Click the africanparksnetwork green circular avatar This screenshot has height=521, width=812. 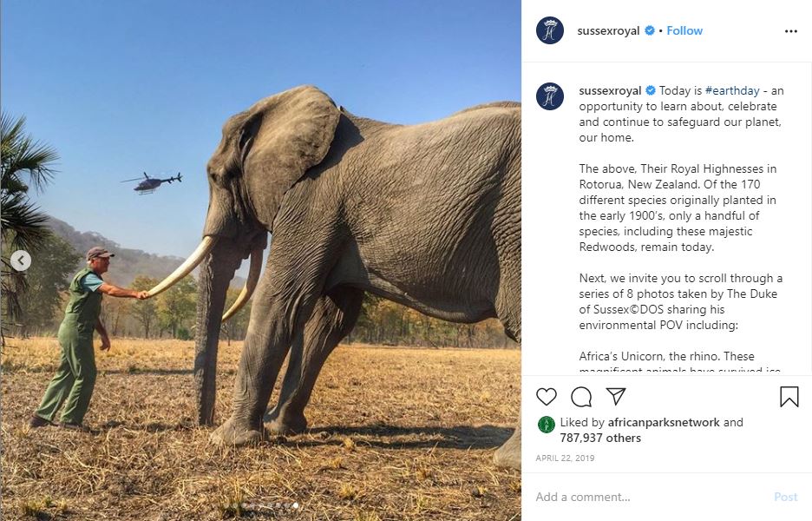(547, 423)
